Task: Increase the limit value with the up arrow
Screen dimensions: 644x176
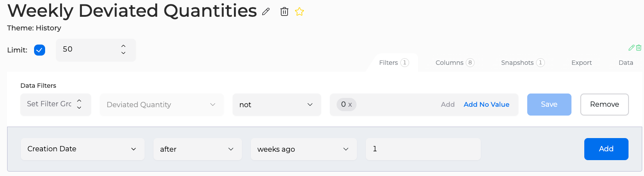Action: pyautogui.click(x=123, y=46)
